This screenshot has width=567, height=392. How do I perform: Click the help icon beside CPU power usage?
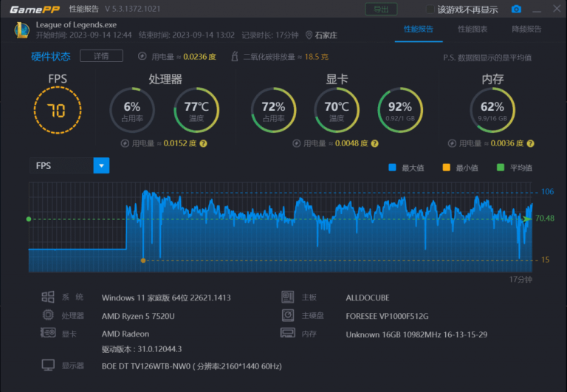pyautogui.click(x=203, y=143)
